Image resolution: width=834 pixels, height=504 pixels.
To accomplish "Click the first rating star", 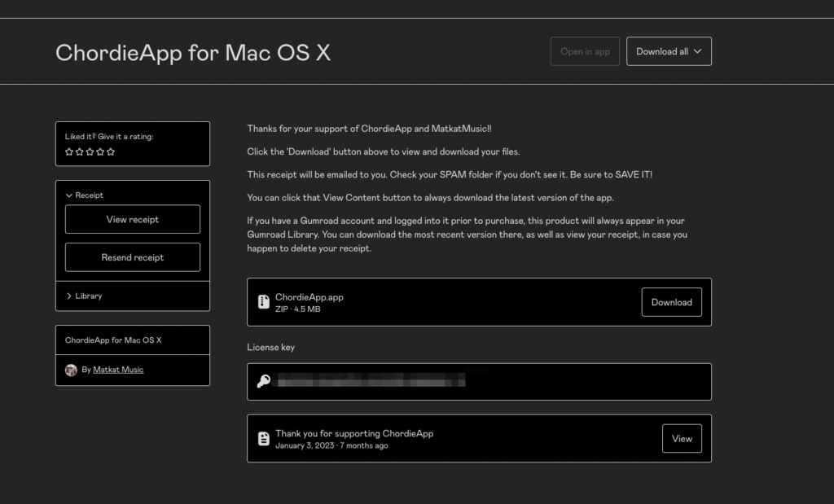I will click(x=69, y=151).
